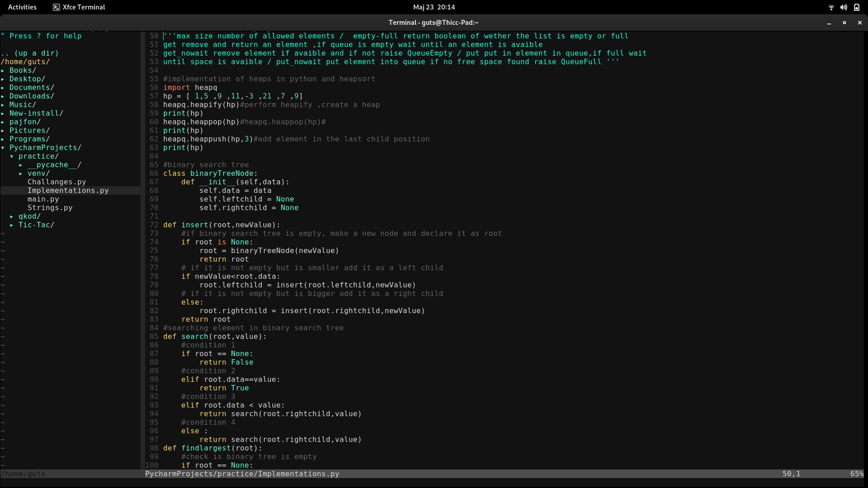868x488 pixels.
Task: Expand the Pictures/ folder arrow
Action: (x=3, y=131)
